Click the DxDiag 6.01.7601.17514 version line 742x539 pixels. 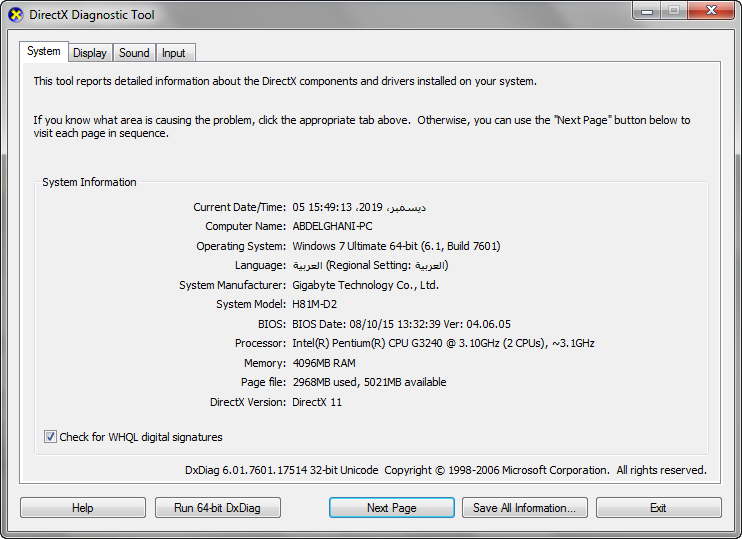click(x=445, y=470)
